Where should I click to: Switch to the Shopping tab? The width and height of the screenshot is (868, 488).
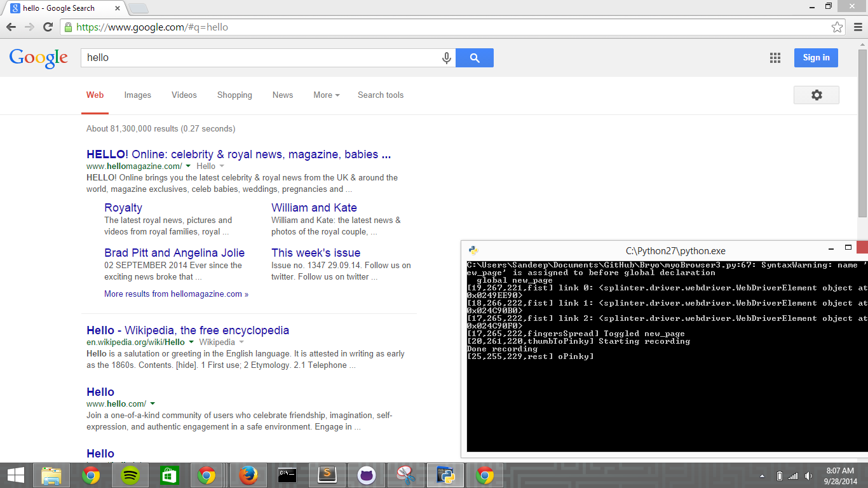[x=234, y=95]
